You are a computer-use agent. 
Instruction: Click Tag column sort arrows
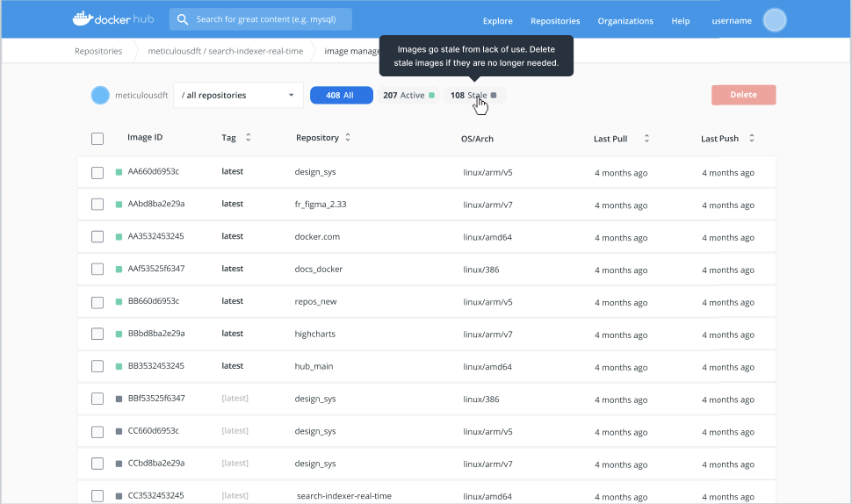click(x=248, y=138)
